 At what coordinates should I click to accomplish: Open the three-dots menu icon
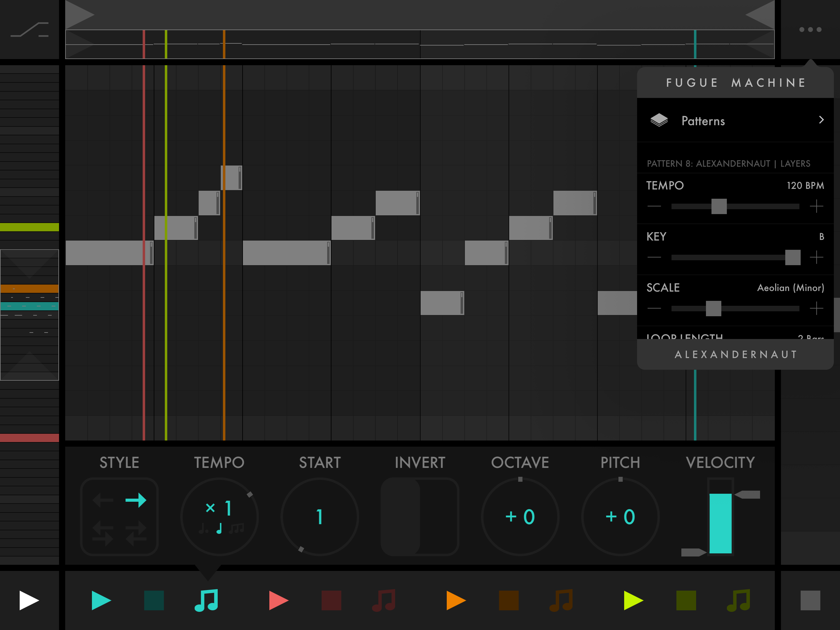point(810,30)
